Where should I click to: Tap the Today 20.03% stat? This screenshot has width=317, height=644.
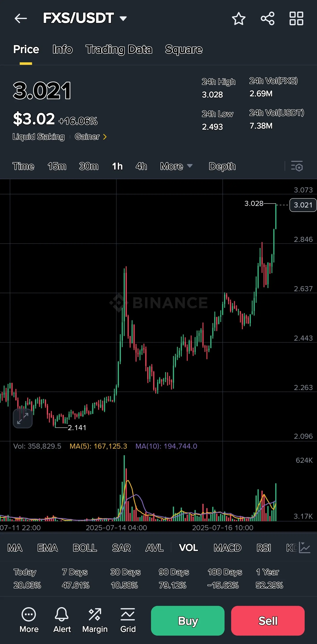click(27, 579)
